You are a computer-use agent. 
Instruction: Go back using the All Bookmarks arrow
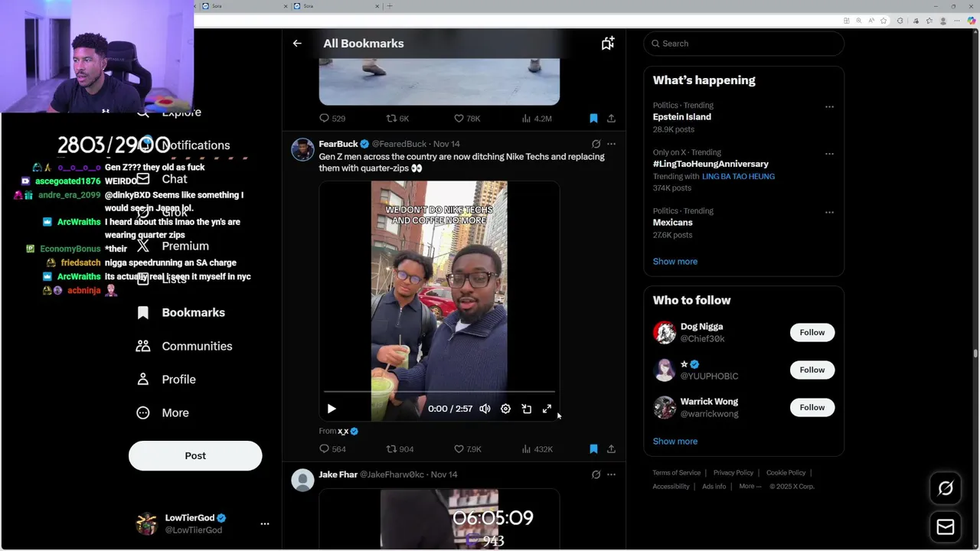pyautogui.click(x=297, y=44)
